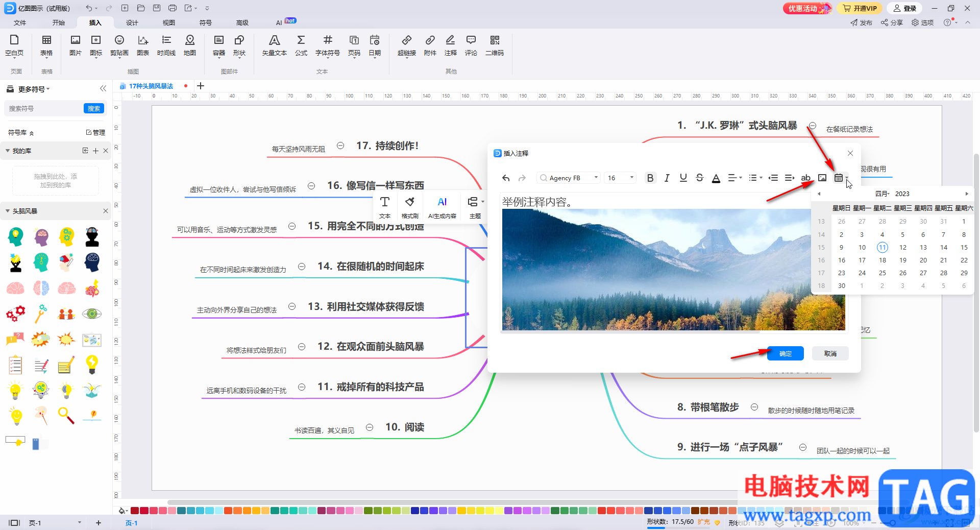Open the bullet list dropdown
980x530 pixels.
click(x=755, y=178)
